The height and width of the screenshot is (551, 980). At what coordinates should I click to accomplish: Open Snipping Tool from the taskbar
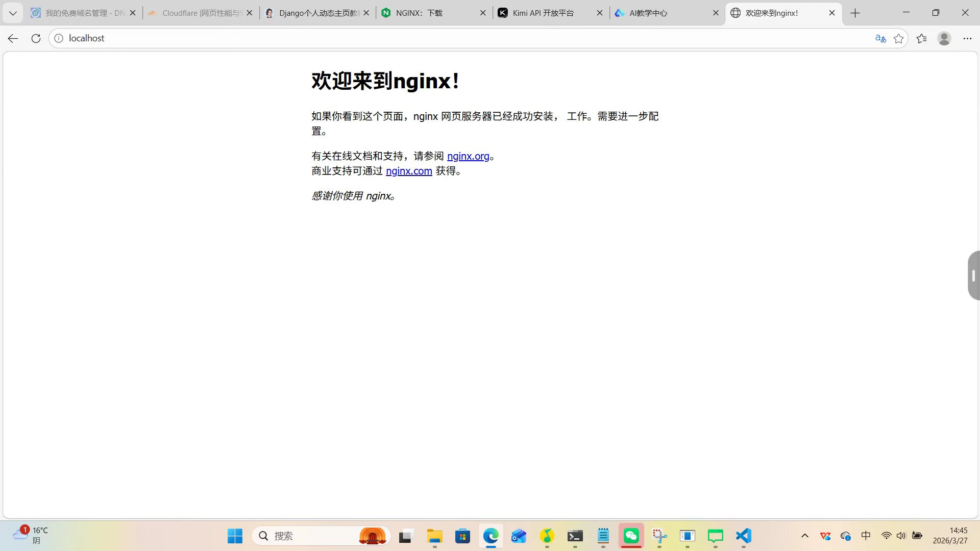point(659,536)
